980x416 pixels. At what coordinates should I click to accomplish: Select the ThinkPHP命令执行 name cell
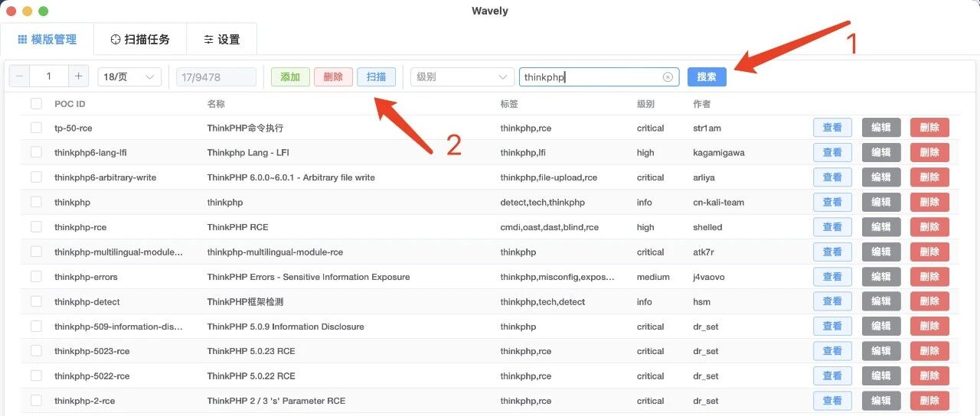click(245, 128)
